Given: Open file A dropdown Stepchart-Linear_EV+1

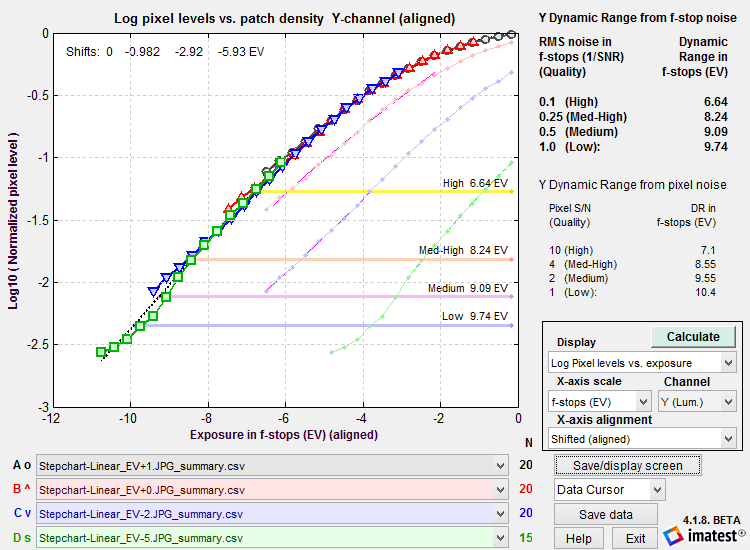Looking at the screenshot, I should 272,466.
